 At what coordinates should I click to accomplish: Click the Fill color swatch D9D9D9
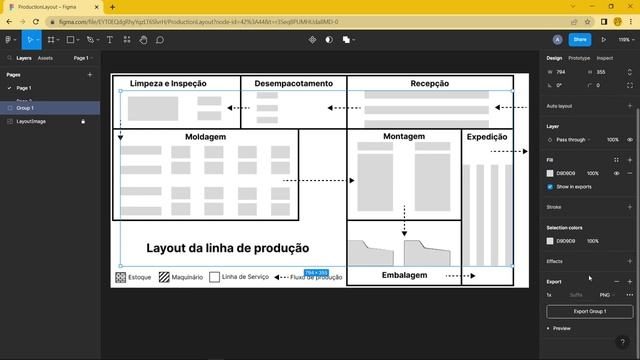(550, 173)
